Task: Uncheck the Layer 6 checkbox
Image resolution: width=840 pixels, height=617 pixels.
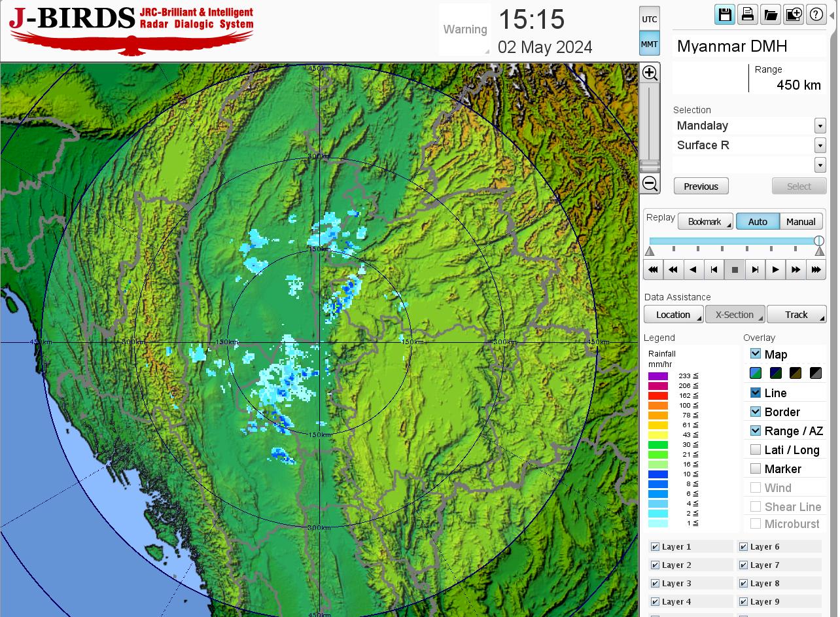Action: point(743,547)
